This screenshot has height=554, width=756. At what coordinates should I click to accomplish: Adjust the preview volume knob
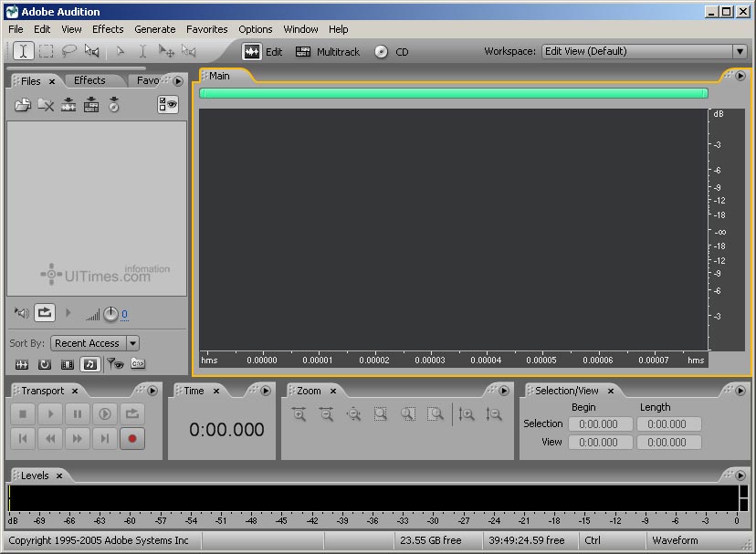(x=110, y=314)
